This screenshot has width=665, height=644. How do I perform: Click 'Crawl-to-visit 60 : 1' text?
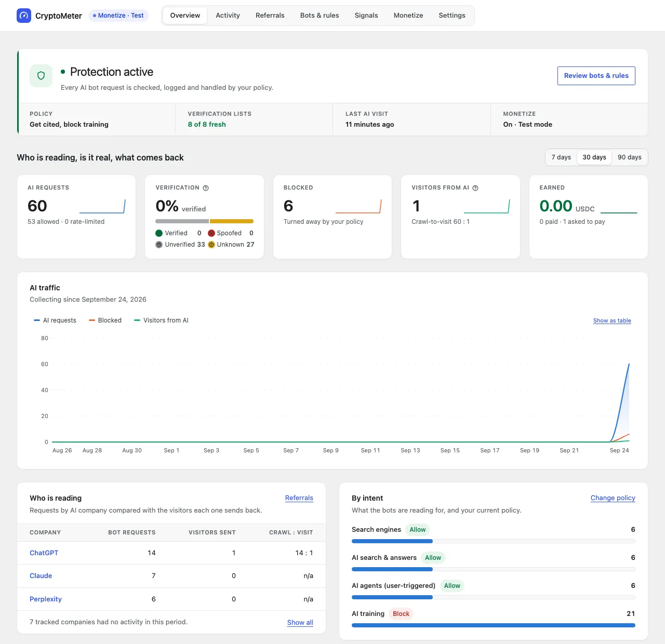point(441,222)
